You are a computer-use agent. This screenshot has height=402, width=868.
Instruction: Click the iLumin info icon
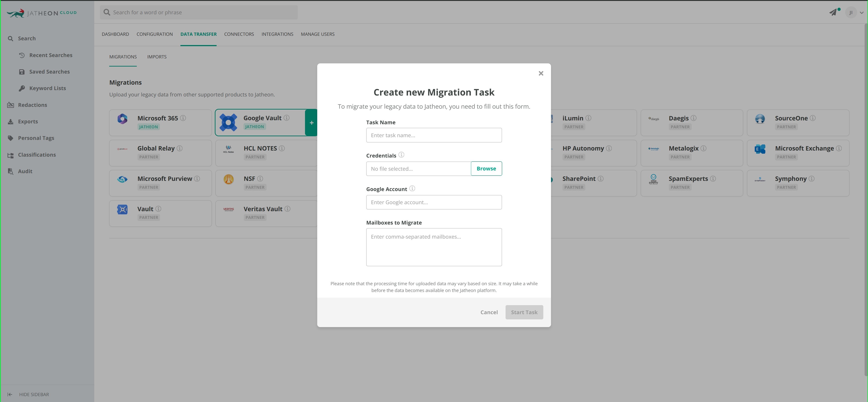pos(588,118)
